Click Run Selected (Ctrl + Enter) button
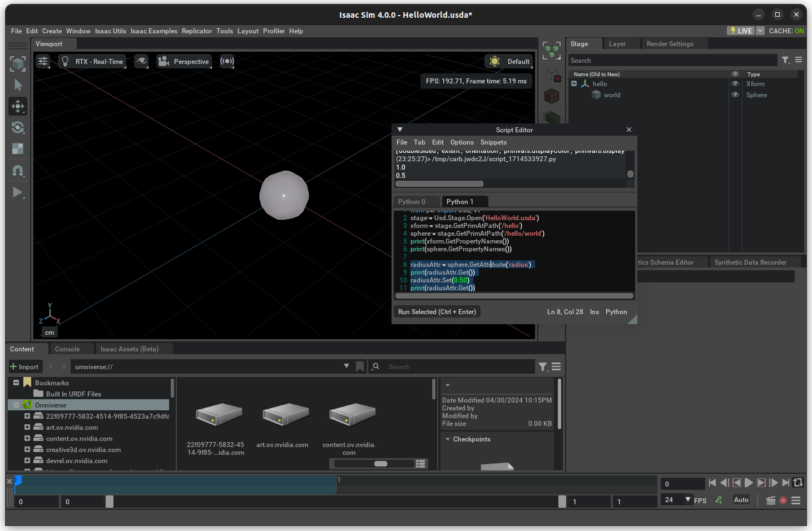 pyautogui.click(x=437, y=312)
